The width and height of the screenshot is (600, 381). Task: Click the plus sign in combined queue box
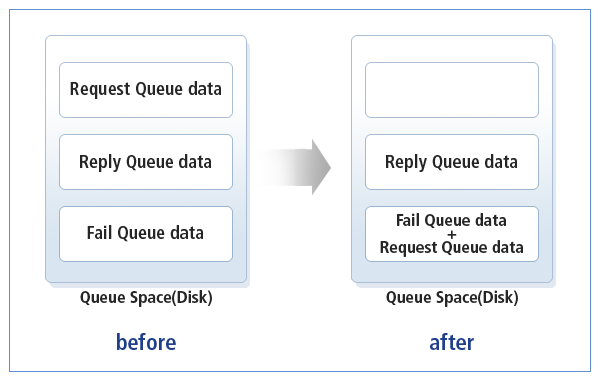coord(452,234)
